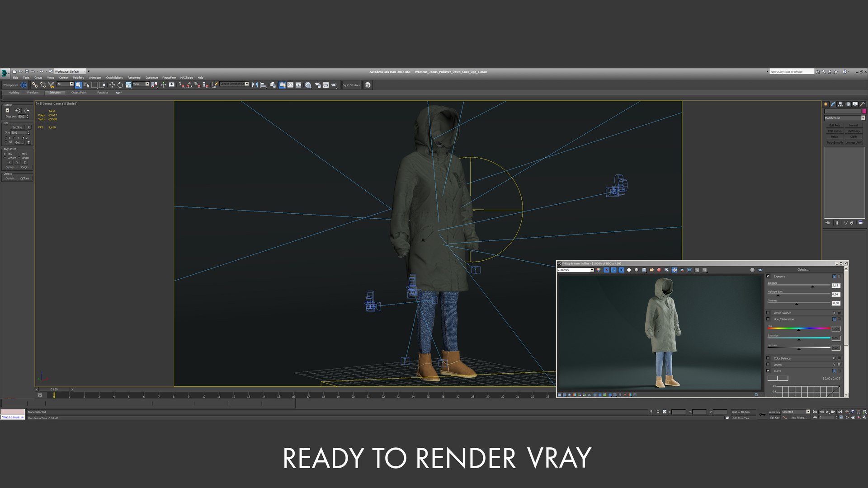Viewport: 868px width, 488px height.
Task: Enable the Color Balance checkbox
Action: tap(768, 358)
